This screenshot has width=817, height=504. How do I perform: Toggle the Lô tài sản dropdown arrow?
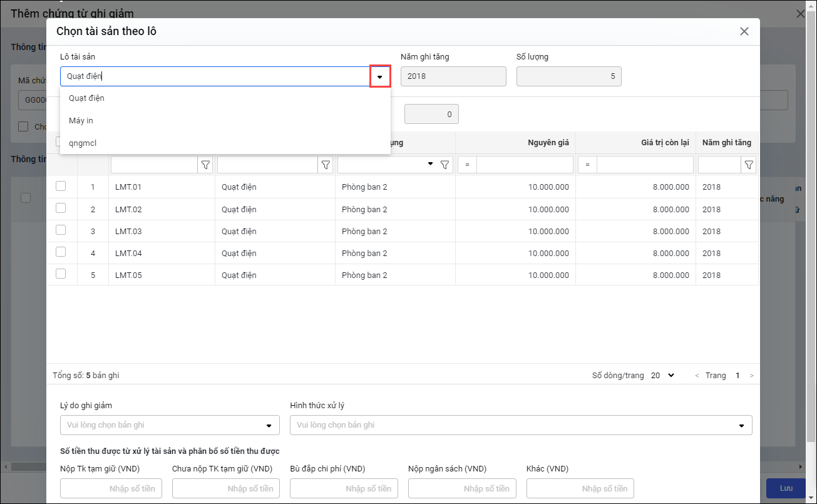[380, 76]
